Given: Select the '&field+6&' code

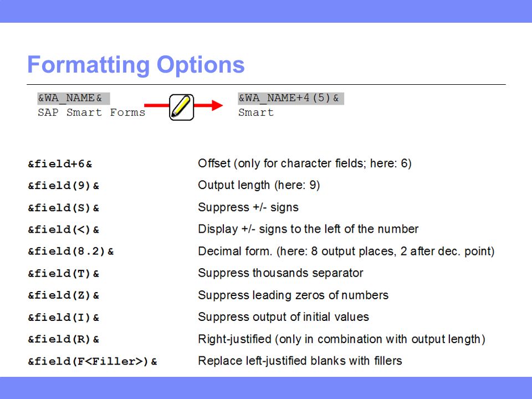Looking at the screenshot, I should coord(60,164).
